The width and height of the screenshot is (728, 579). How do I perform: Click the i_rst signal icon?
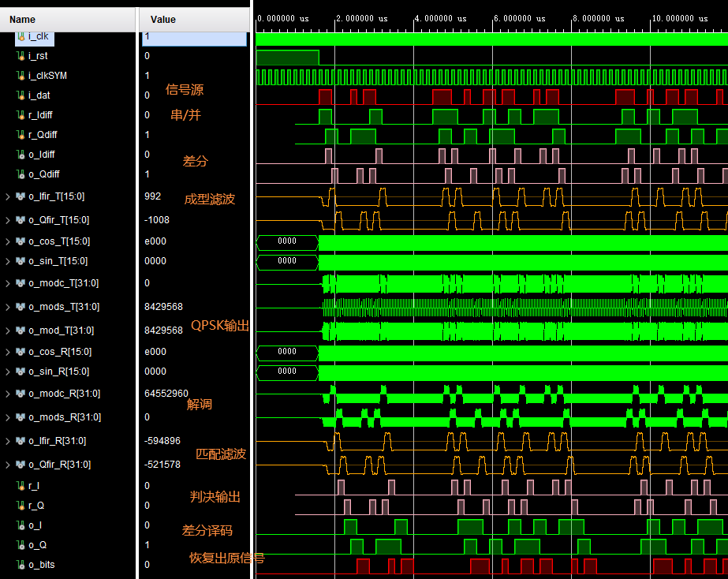(x=21, y=56)
